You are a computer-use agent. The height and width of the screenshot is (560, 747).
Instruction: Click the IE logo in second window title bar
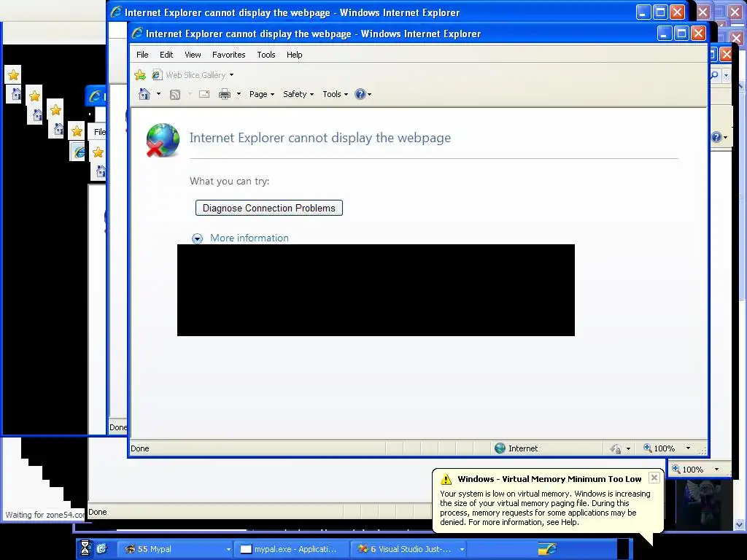pos(116,12)
